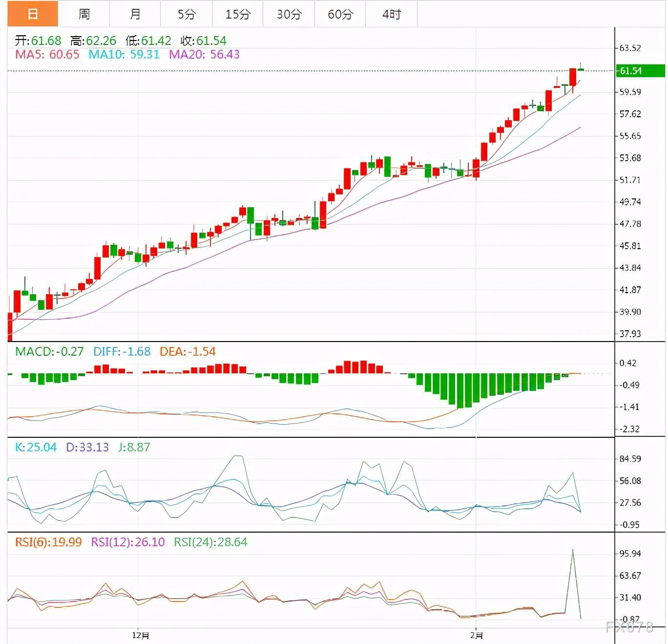Switch to the 4时 four-hour tab

(x=392, y=14)
